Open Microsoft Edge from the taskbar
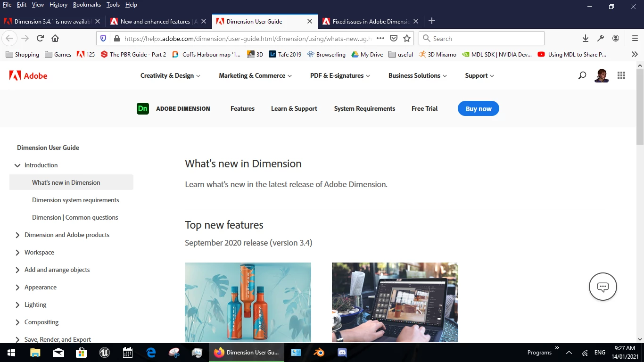 tap(151, 352)
